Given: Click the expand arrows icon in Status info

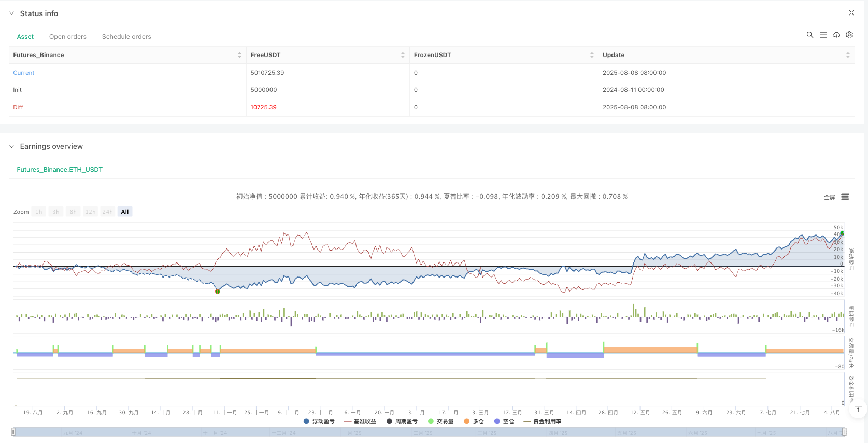Looking at the screenshot, I should click(x=851, y=13).
